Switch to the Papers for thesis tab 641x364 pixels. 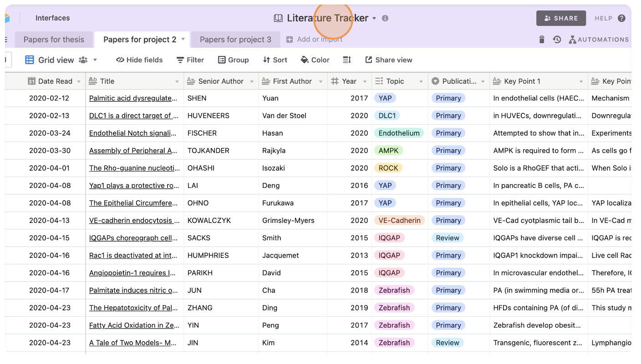[x=54, y=39]
